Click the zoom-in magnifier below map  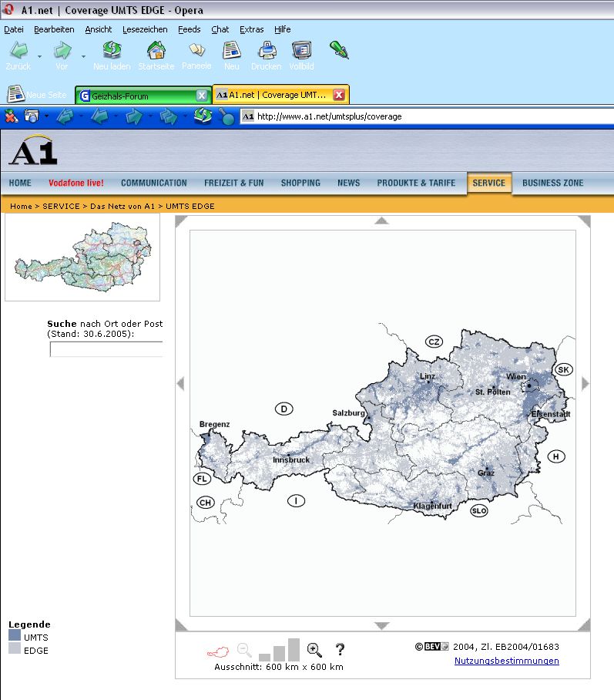[x=314, y=650]
